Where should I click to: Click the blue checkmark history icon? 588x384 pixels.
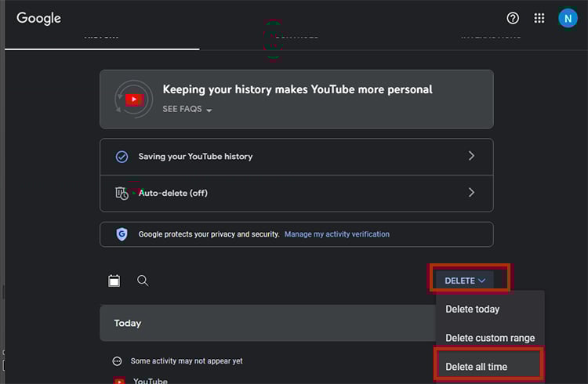tap(122, 157)
